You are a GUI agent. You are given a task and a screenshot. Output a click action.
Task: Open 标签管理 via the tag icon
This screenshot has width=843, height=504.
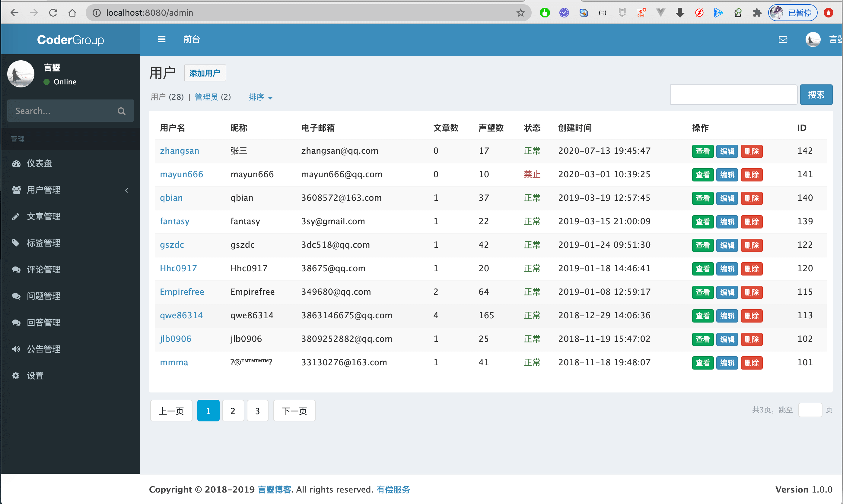[x=16, y=243]
